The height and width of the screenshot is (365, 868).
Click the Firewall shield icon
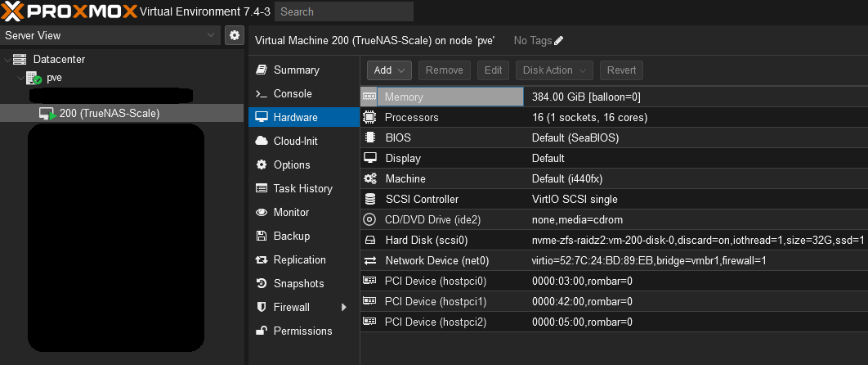(x=262, y=308)
